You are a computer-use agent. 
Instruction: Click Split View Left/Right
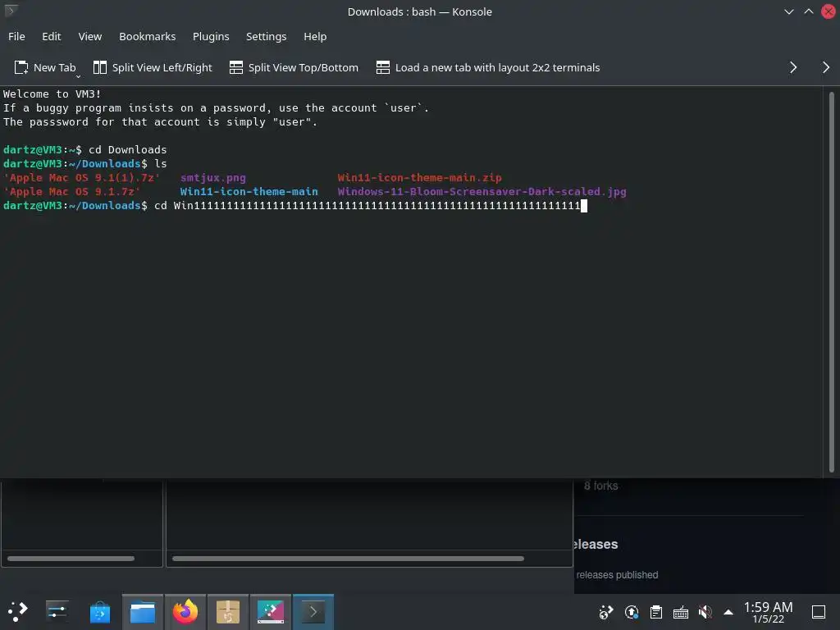pos(153,67)
